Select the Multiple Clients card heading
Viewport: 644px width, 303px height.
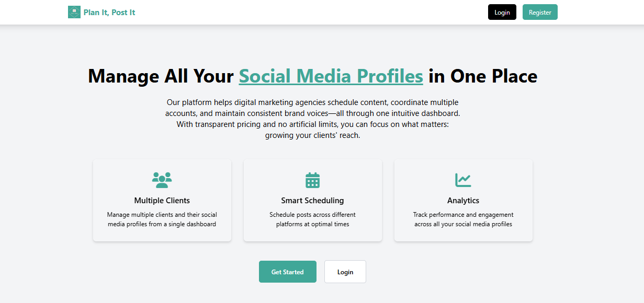click(x=162, y=201)
